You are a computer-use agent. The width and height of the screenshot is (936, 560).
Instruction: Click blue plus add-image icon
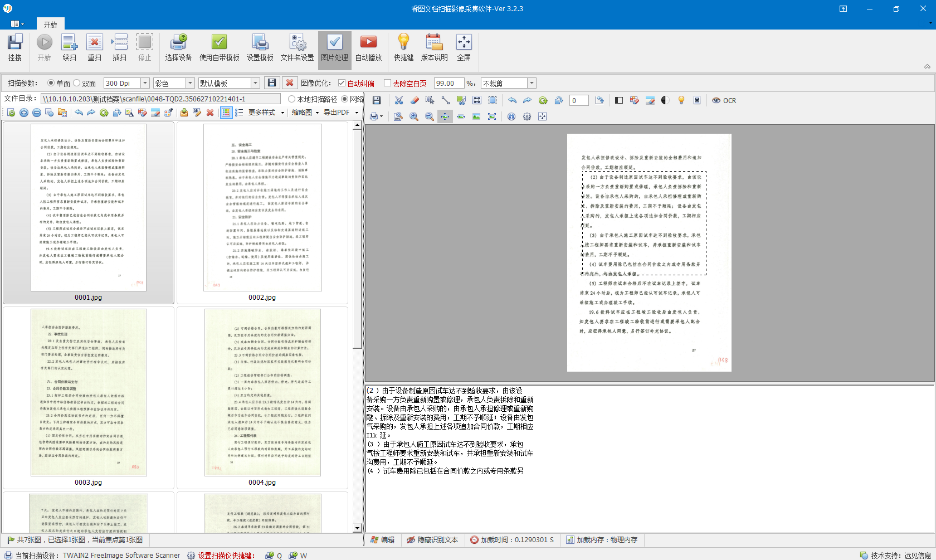coord(24,113)
